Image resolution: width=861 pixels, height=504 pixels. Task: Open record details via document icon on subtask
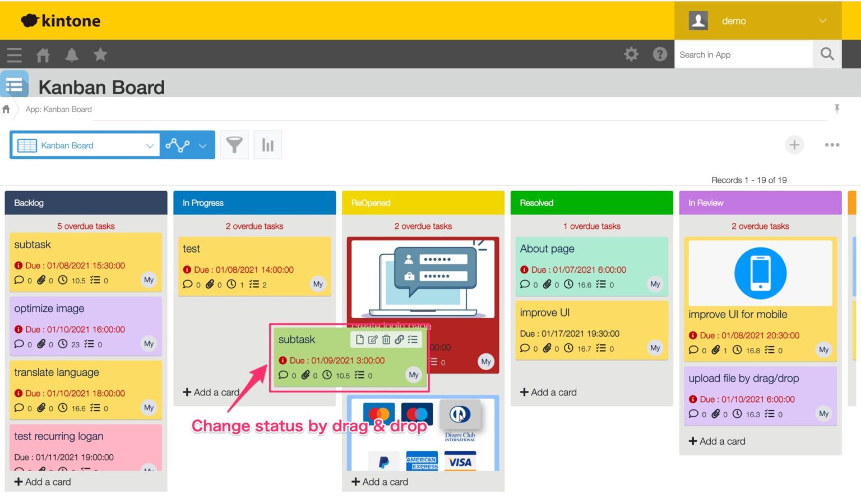pyautogui.click(x=359, y=339)
